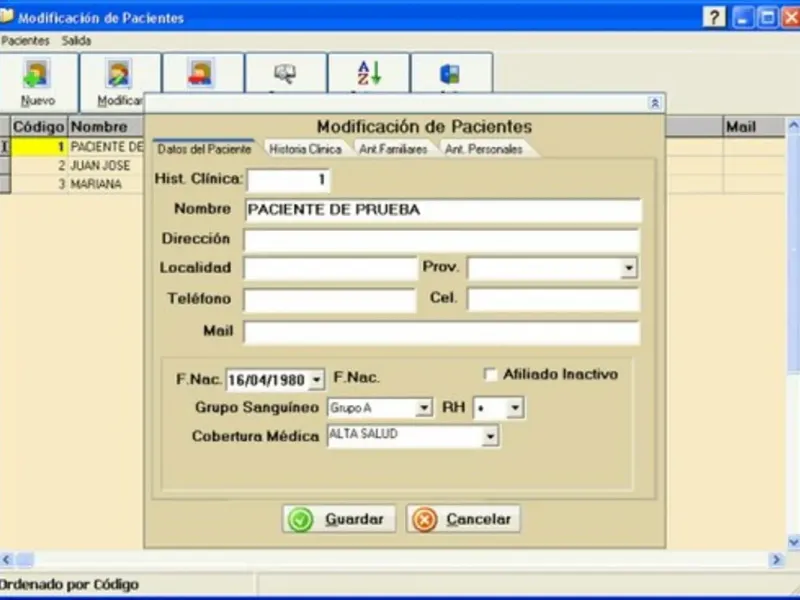This screenshot has width=800, height=600.
Task: Click the Nuevo patient toolbar icon
Action: (36, 74)
